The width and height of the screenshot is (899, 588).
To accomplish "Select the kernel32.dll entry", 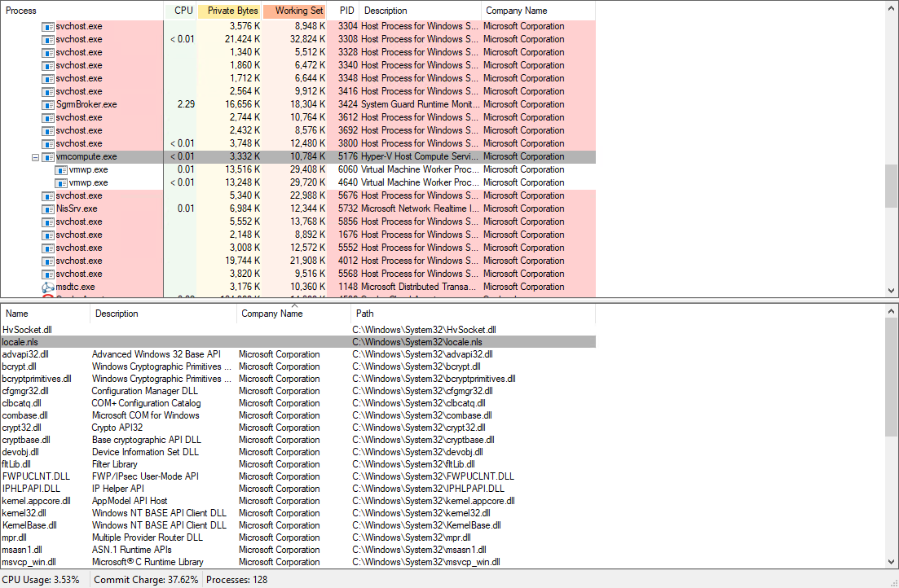I will (298, 514).
